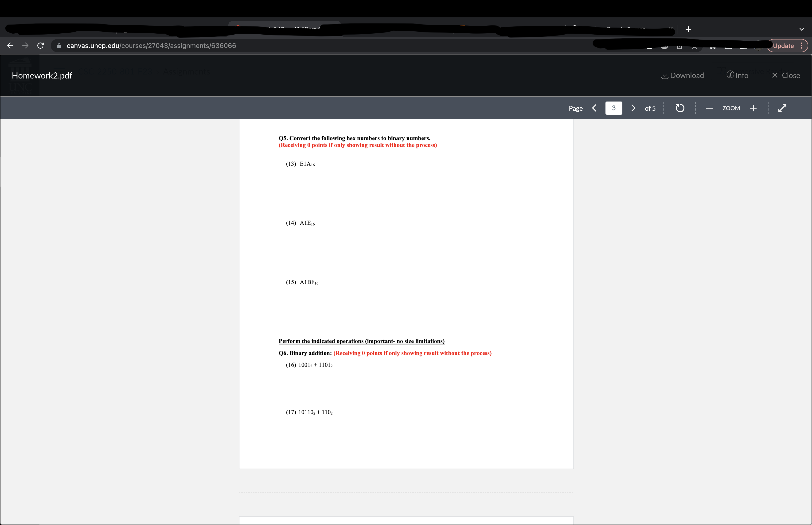The image size is (812, 525).
Task: Zoom out with the minus icon
Action: coord(709,108)
